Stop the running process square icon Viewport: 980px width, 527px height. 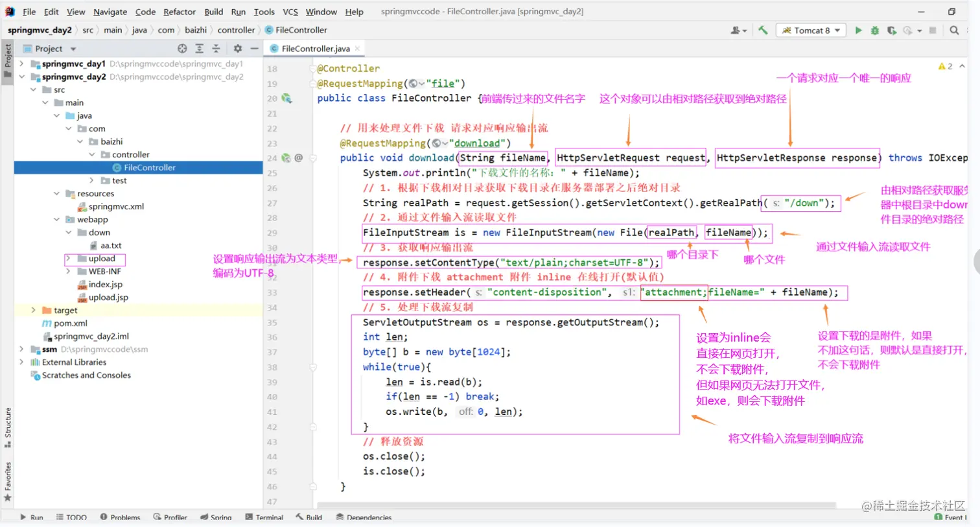click(x=933, y=30)
